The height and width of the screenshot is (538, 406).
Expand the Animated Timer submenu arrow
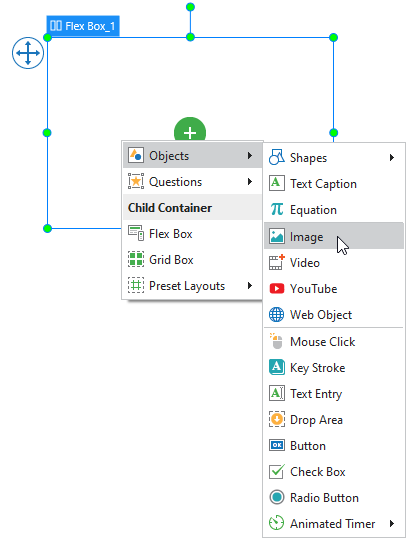coord(392,524)
